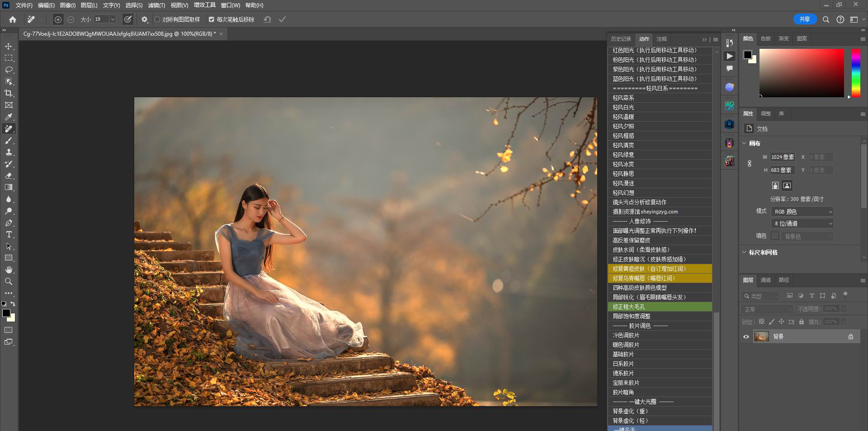Select the 冷色调胶片 action

[660, 335]
